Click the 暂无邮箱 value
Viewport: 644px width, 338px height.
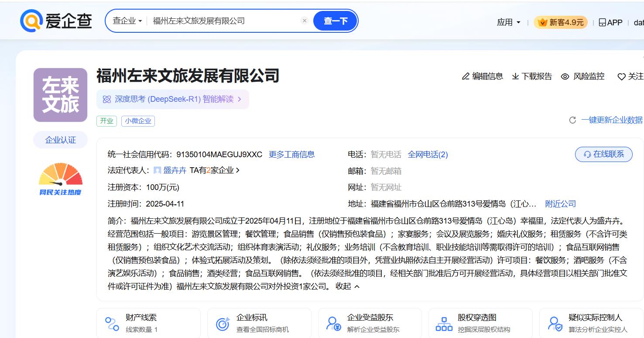[x=386, y=171]
